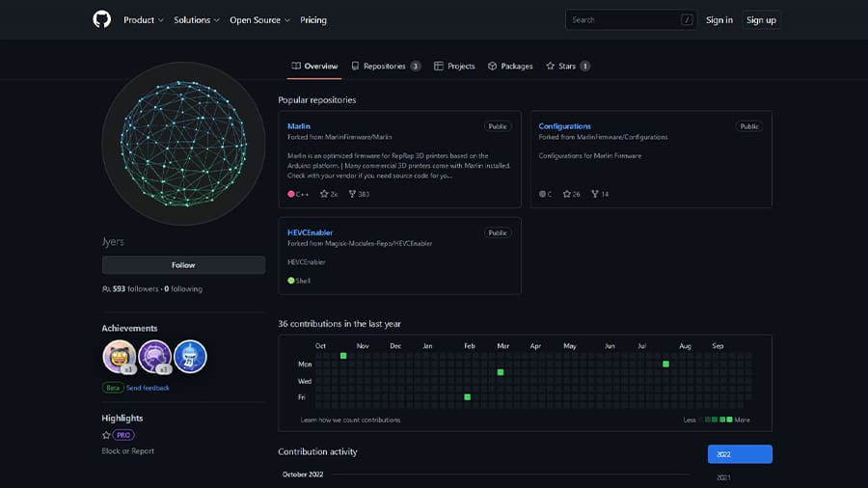Open the Marlin repository

click(x=299, y=126)
